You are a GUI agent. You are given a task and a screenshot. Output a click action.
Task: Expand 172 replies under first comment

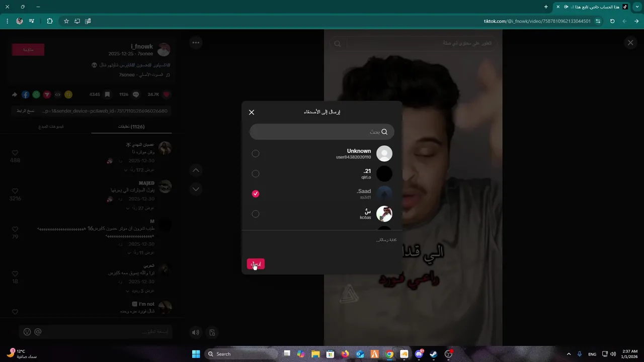(x=139, y=170)
